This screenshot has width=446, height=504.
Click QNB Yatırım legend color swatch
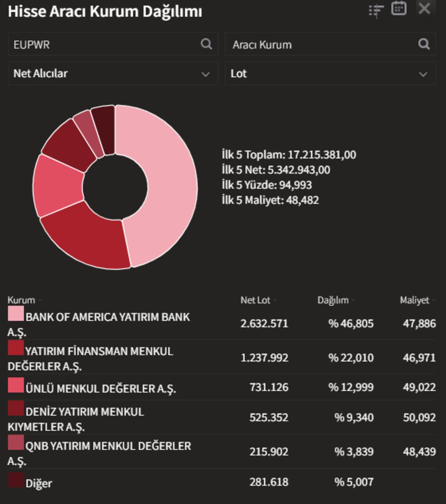point(16,443)
